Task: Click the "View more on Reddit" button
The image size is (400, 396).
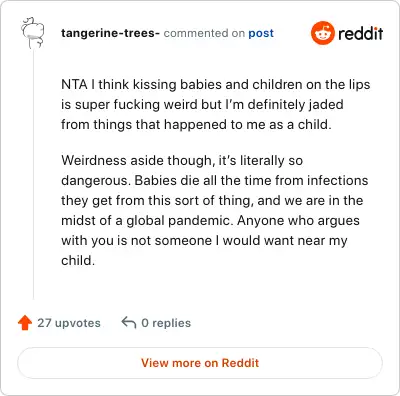Action: point(200,363)
